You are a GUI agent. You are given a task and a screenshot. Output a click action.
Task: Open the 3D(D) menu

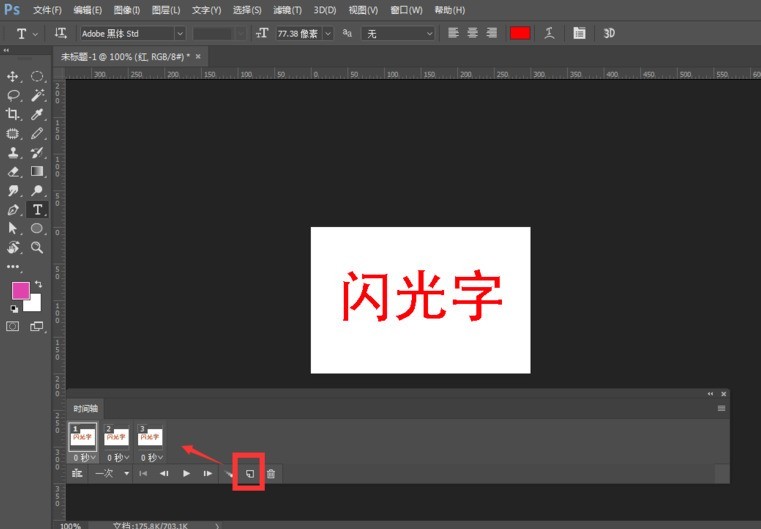coord(325,10)
